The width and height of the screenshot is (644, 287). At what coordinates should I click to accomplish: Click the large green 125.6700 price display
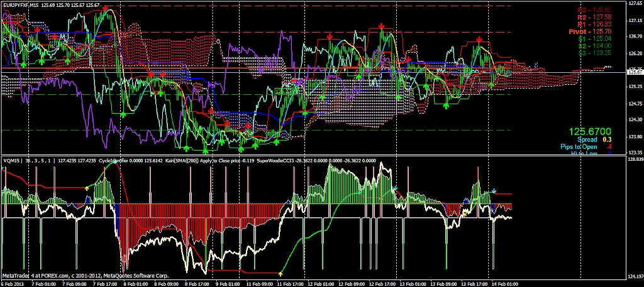click(591, 132)
